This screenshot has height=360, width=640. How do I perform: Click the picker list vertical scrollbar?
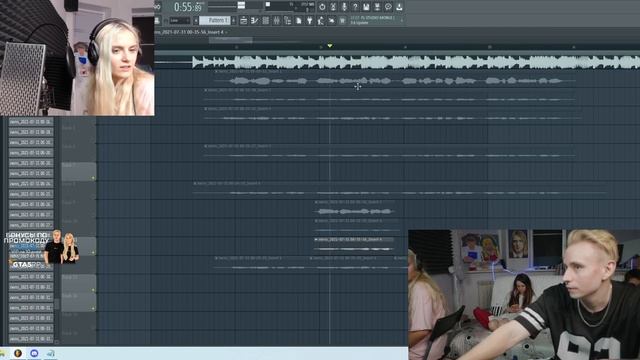coord(57,304)
